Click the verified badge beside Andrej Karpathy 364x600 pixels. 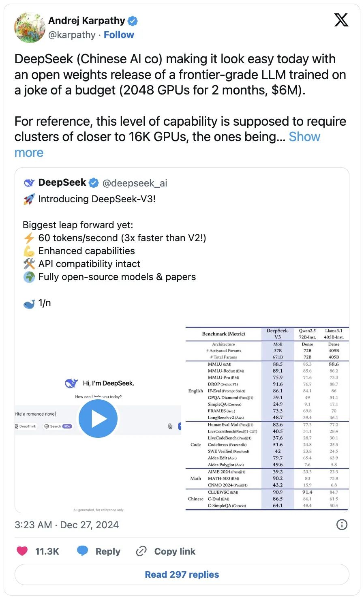[133, 21]
